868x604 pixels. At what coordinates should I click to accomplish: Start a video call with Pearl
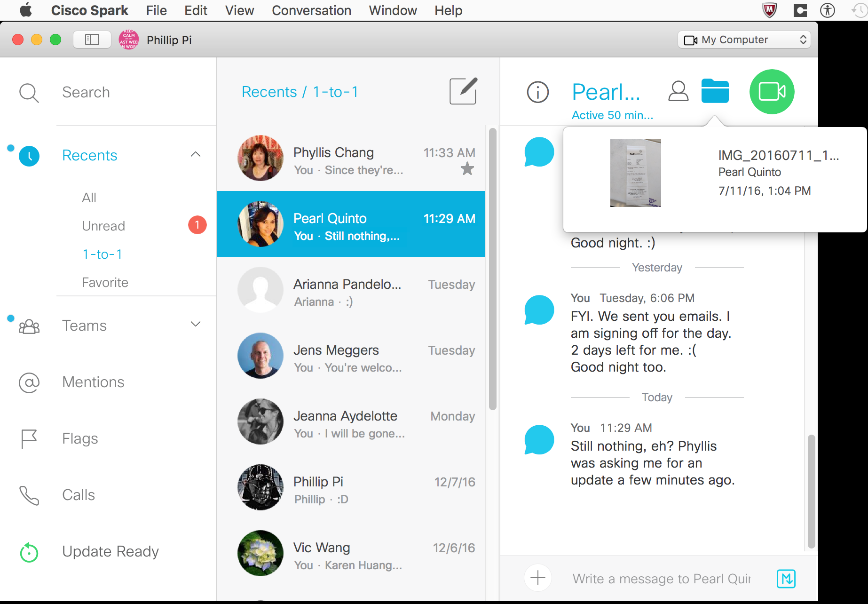click(x=771, y=92)
